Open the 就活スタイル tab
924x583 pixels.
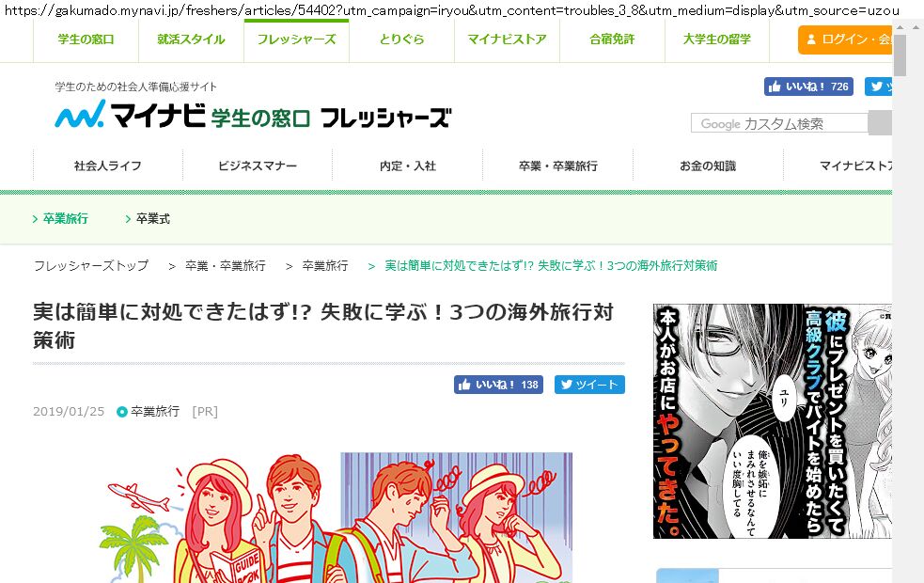tap(191, 39)
